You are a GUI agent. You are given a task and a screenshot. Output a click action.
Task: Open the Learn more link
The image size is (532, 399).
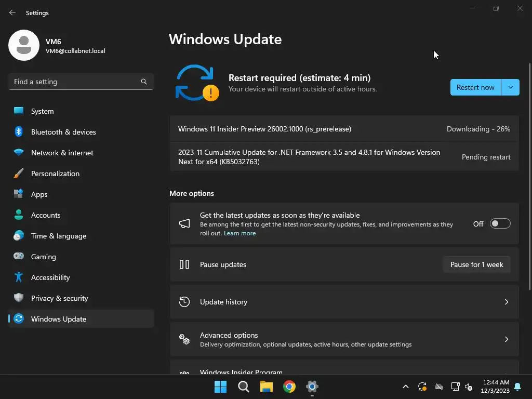[x=240, y=233]
